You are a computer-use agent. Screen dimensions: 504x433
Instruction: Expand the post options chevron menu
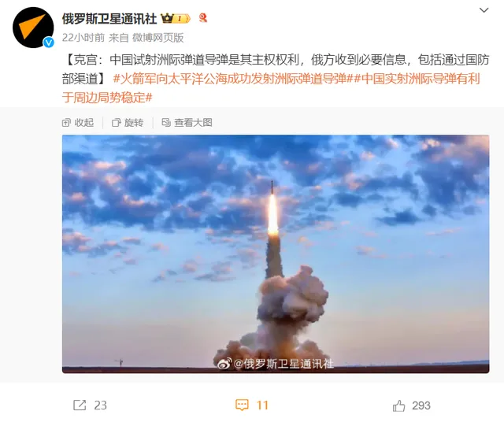pyautogui.click(x=484, y=10)
